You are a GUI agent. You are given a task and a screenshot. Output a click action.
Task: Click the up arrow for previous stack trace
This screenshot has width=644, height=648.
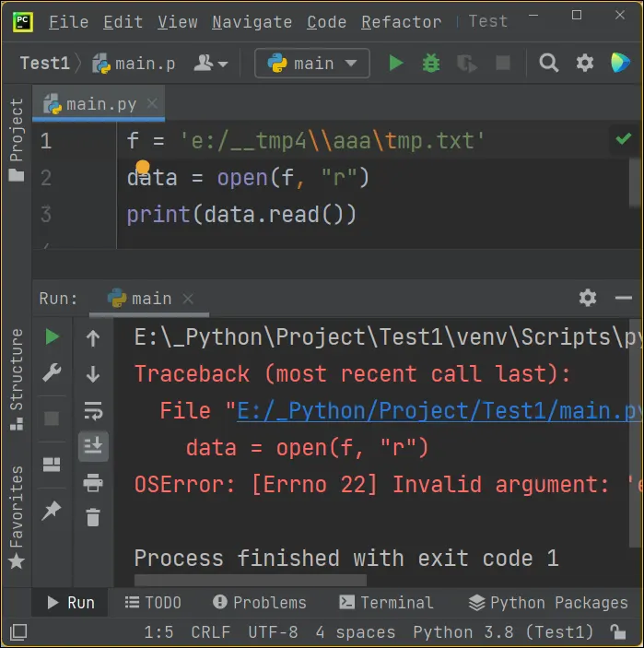coord(93,338)
